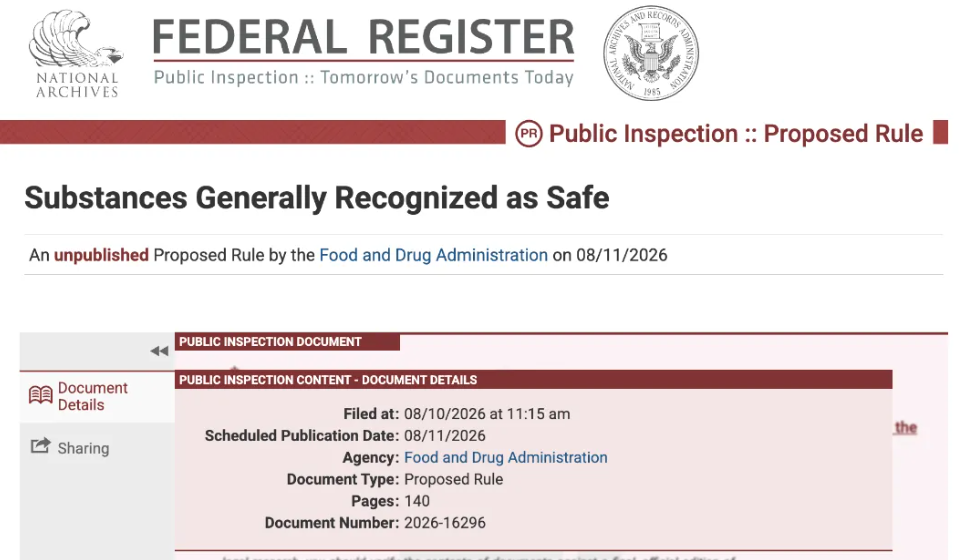Click the red square beside Proposed Rule
Viewport: 980px width, 560px height.
click(941, 132)
